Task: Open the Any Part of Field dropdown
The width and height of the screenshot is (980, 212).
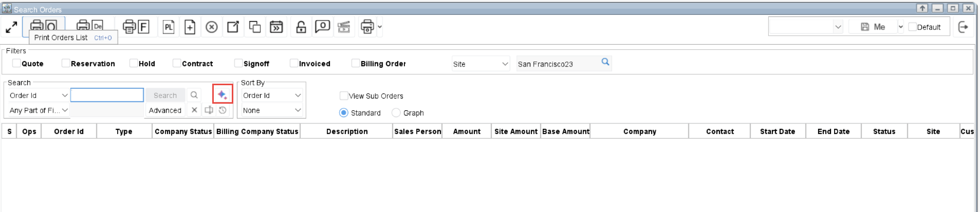Action: point(39,110)
